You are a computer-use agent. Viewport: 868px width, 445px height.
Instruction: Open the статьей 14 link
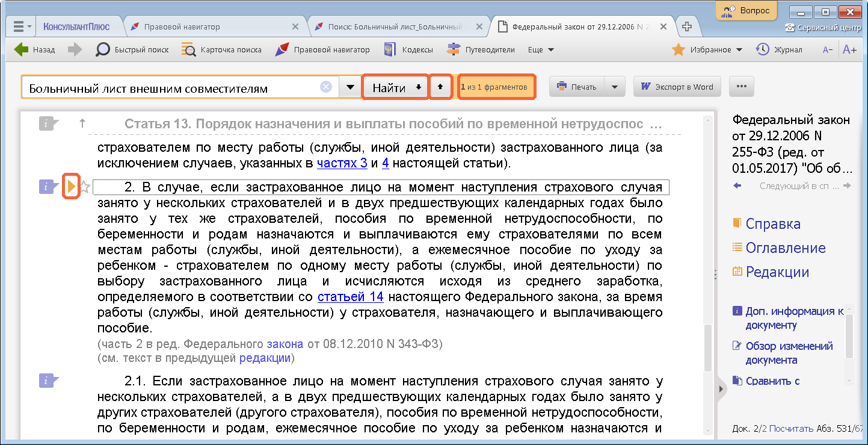[351, 297]
